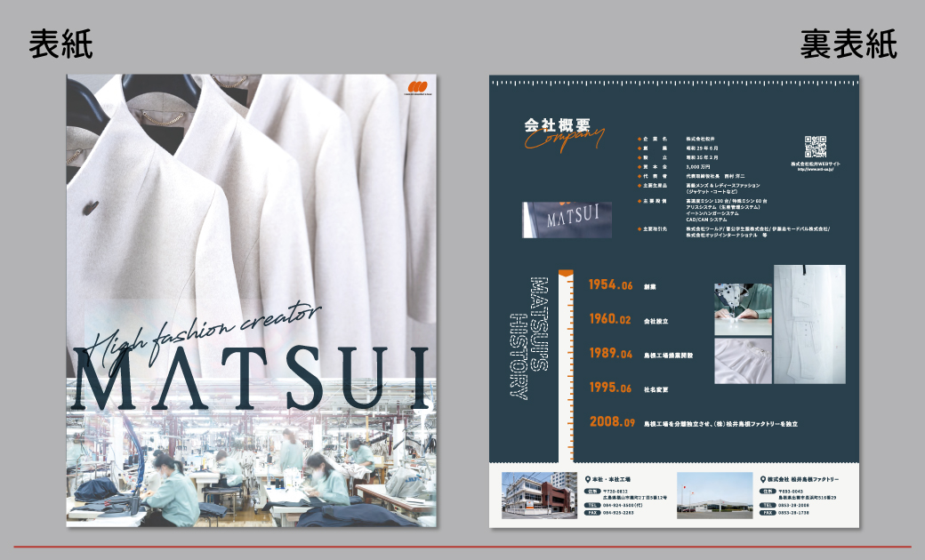The image size is (925, 560).
Task: Click the 主要取引先 row label
Action: [655, 228]
